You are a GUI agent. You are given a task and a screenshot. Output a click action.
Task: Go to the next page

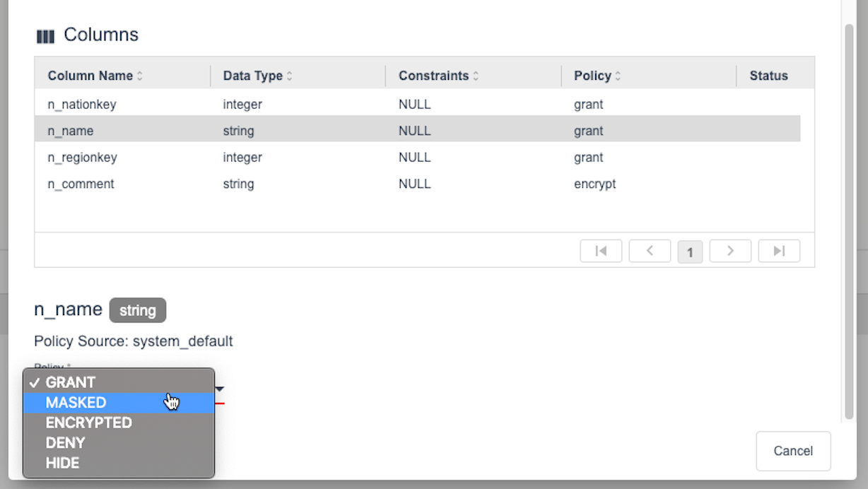tap(730, 251)
